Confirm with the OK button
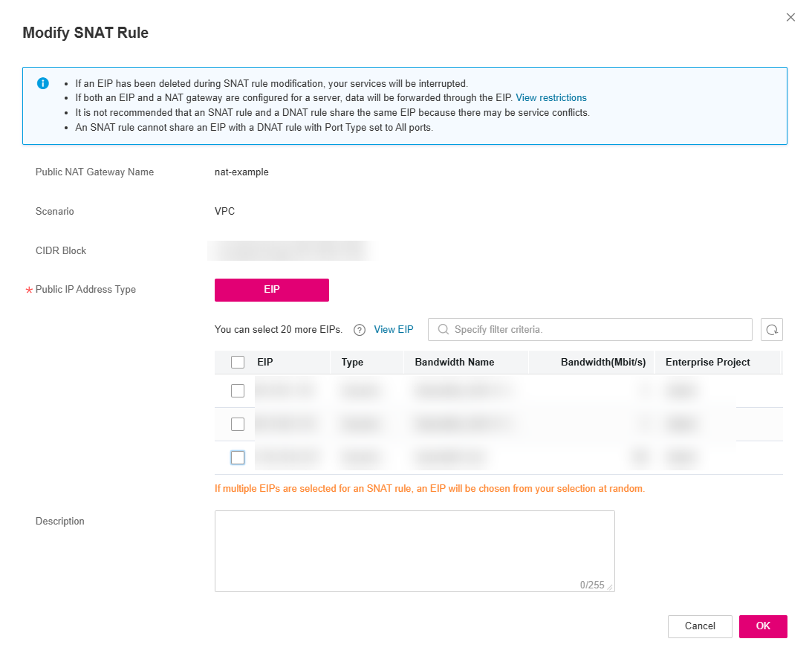The image size is (812, 659). (763, 626)
